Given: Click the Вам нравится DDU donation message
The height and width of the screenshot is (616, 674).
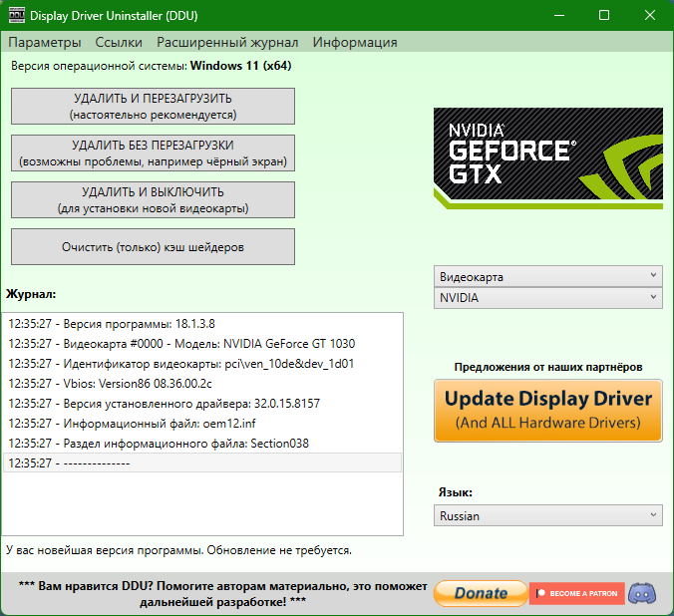Looking at the screenshot, I should point(222,594).
